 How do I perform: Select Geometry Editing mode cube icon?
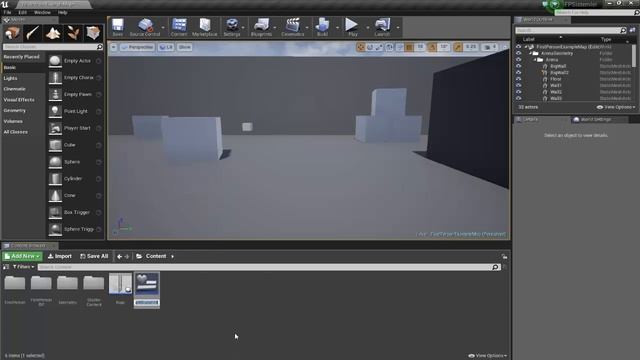[x=93, y=33]
